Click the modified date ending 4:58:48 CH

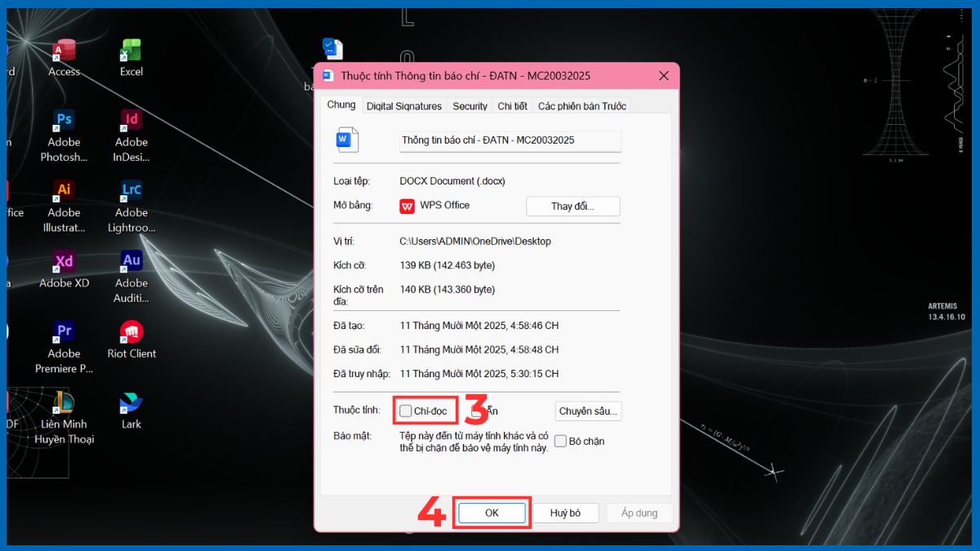(x=479, y=349)
